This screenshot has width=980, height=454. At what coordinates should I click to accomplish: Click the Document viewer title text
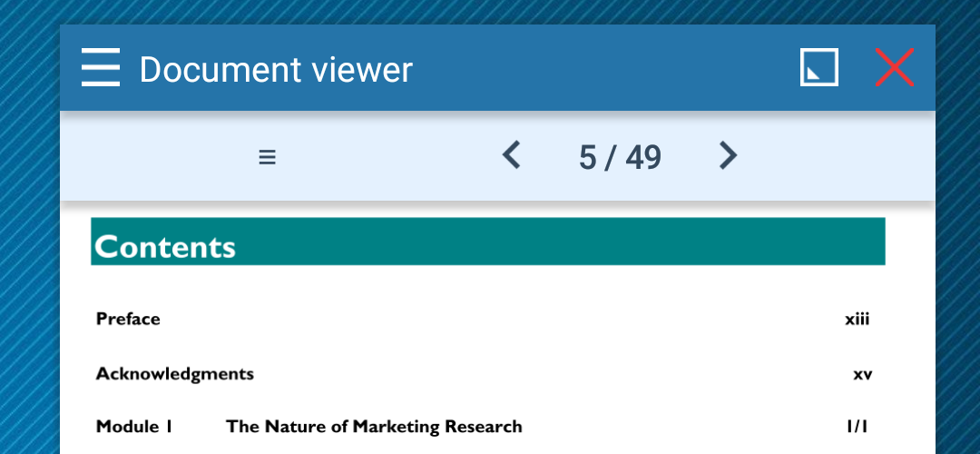click(276, 69)
